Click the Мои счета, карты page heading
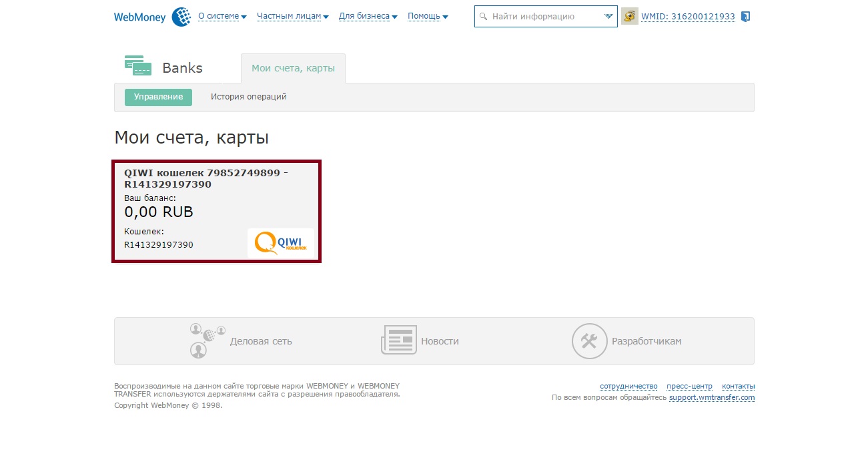The width and height of the screenshot is (868, 456). [x=191, y=138]
